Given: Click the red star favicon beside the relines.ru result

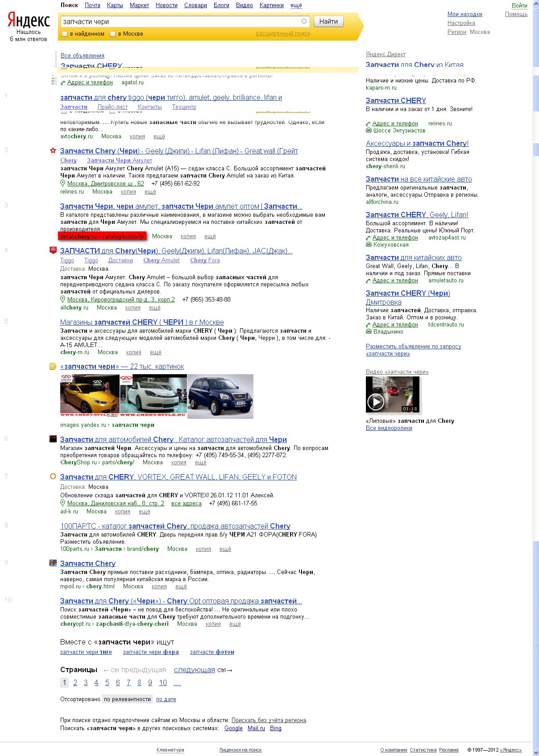Looking at the screenshot, I should [53, 151].
